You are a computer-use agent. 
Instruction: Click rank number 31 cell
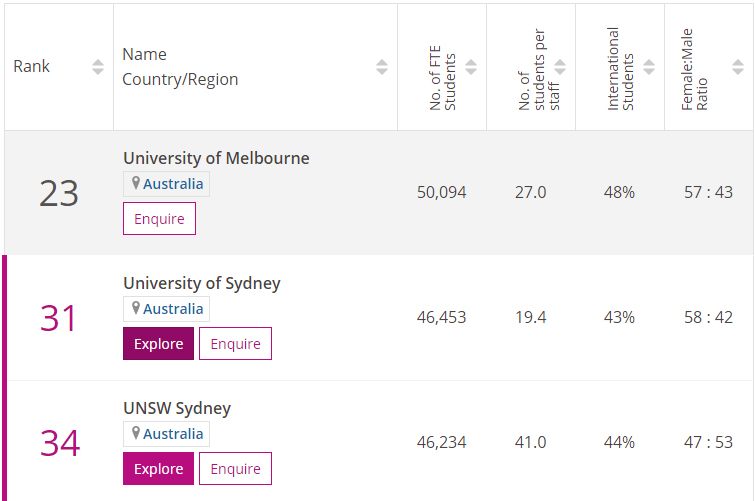pos(59,318)
